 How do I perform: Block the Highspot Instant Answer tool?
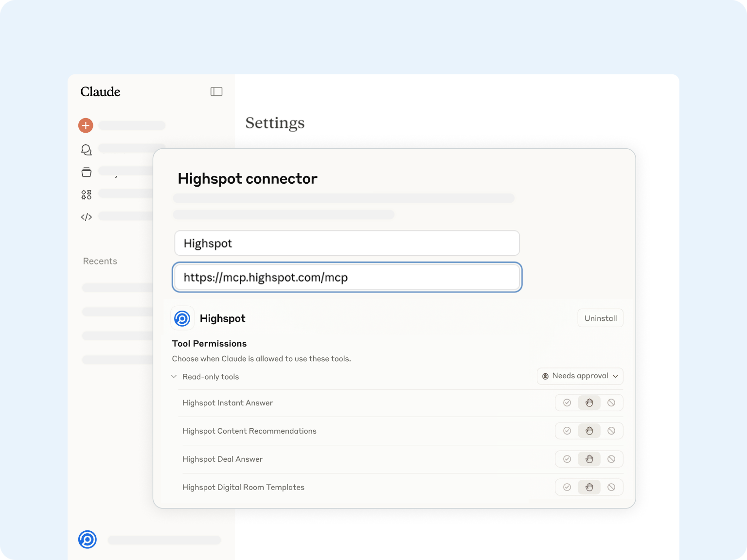611,402
